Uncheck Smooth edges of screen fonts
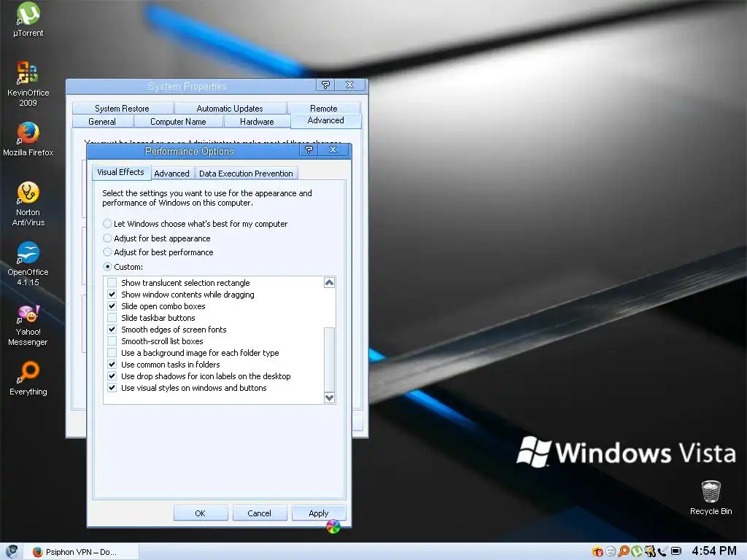747x560 pixels. click(x=112, y=330)
